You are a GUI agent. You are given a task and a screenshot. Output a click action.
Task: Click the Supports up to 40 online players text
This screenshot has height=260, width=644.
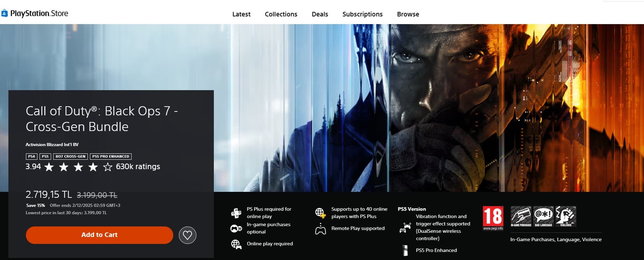click(x=359, y=213)
